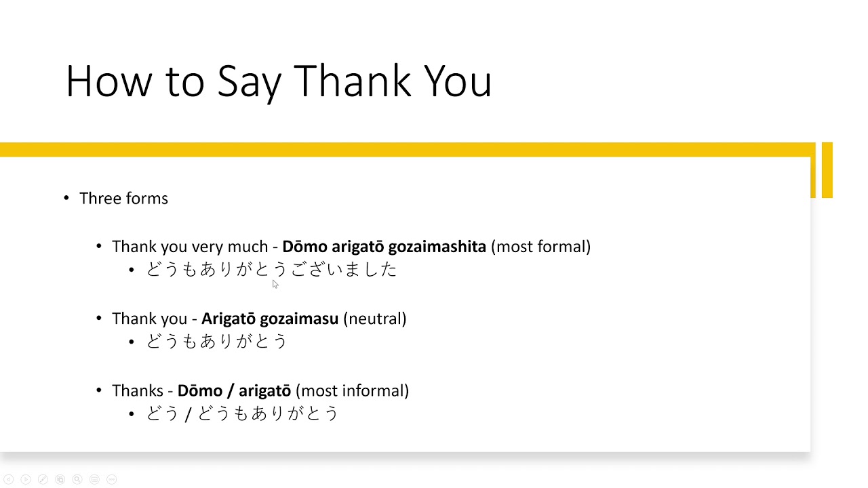Click hiragana line under Arigatō gozaimasu
Image resolution: width=868 pixels, height=488 pixels.
[x=217, y=341]
